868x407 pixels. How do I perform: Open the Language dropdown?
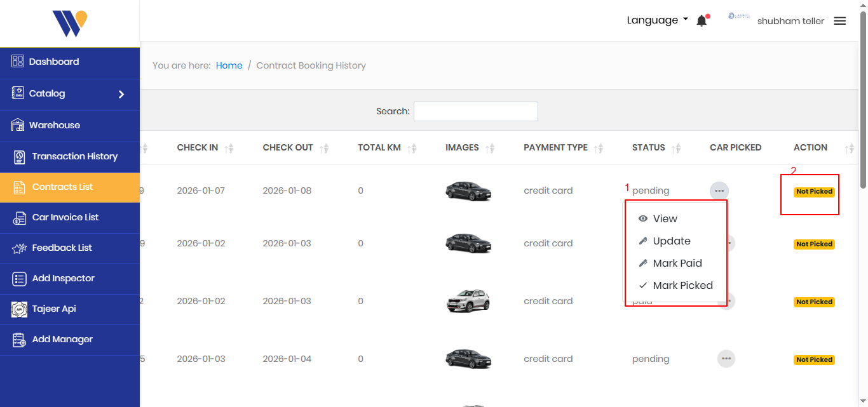pyautogui.click(x=657, y=20)
